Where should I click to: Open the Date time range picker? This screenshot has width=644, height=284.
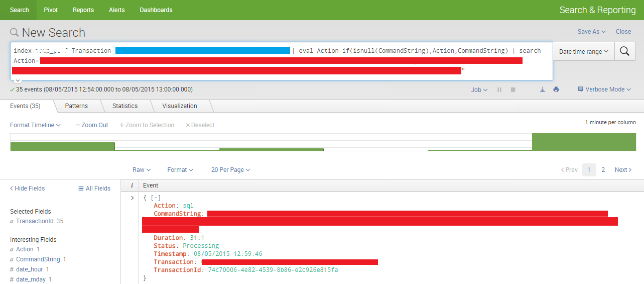(x=583, y=51)
